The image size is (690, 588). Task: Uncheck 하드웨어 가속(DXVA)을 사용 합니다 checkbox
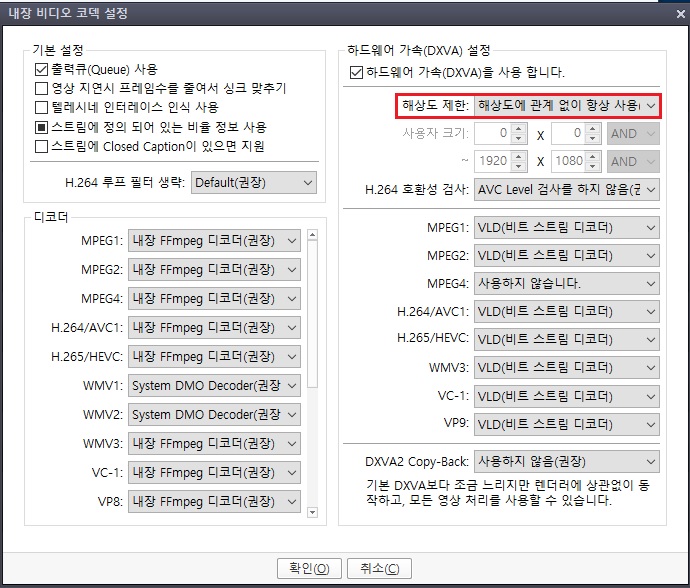(x=356, y=72)
